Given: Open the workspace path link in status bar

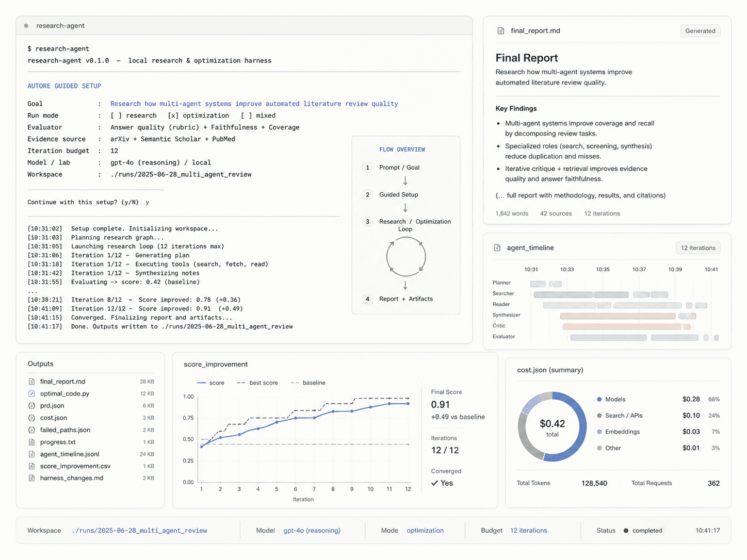Looking at the screenshot, I should (x=139, y=531).
